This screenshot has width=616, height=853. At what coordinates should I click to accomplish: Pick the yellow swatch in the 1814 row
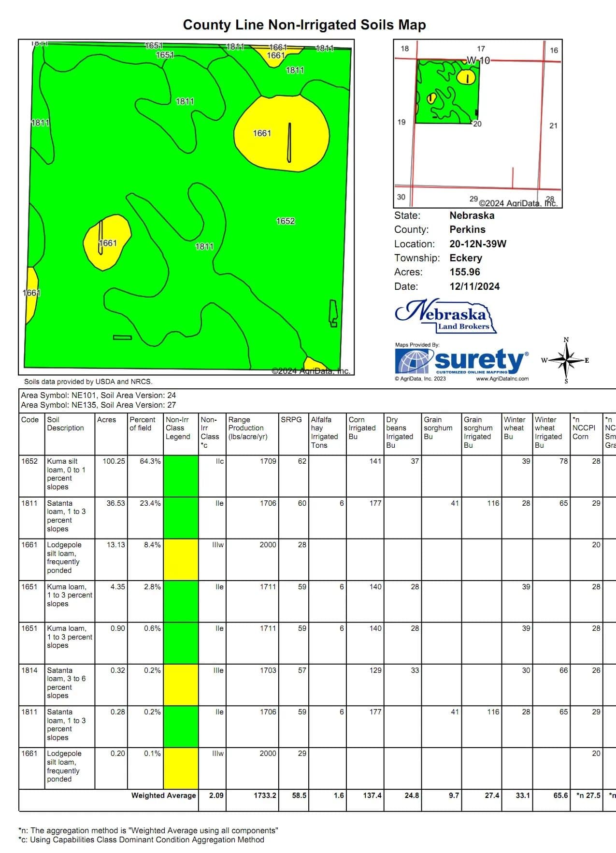[x=181, y=684]
